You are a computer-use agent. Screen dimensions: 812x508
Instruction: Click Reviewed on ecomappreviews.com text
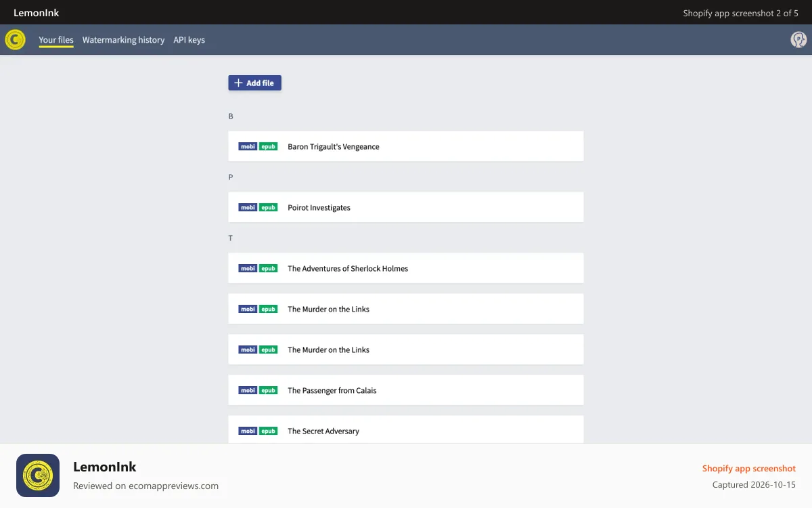point(145,486)
